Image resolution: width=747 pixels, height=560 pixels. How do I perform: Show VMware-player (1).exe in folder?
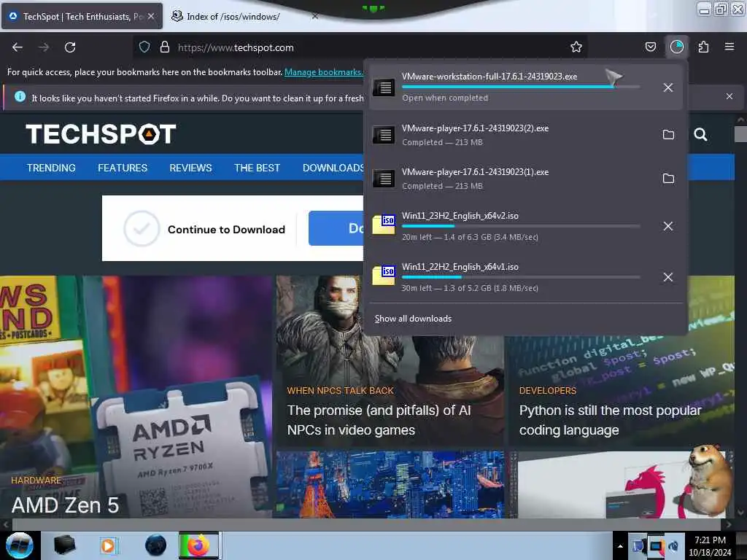(x=668, y=179)
